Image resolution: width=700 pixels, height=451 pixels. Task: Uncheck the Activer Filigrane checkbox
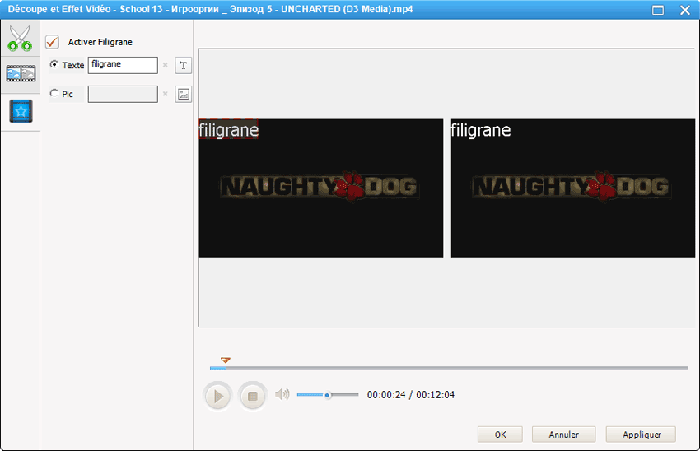52,42
